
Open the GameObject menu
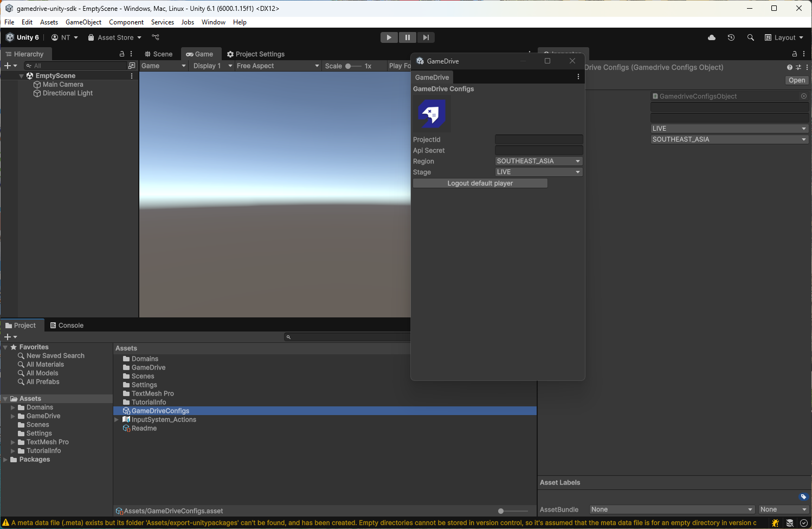click(83, 22)
